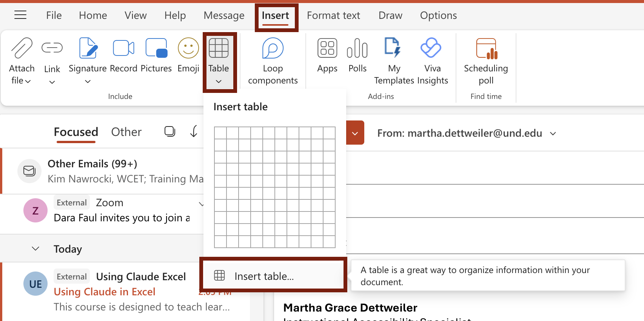Select the Insert tab
644x321 pixels.
[276, 15]
